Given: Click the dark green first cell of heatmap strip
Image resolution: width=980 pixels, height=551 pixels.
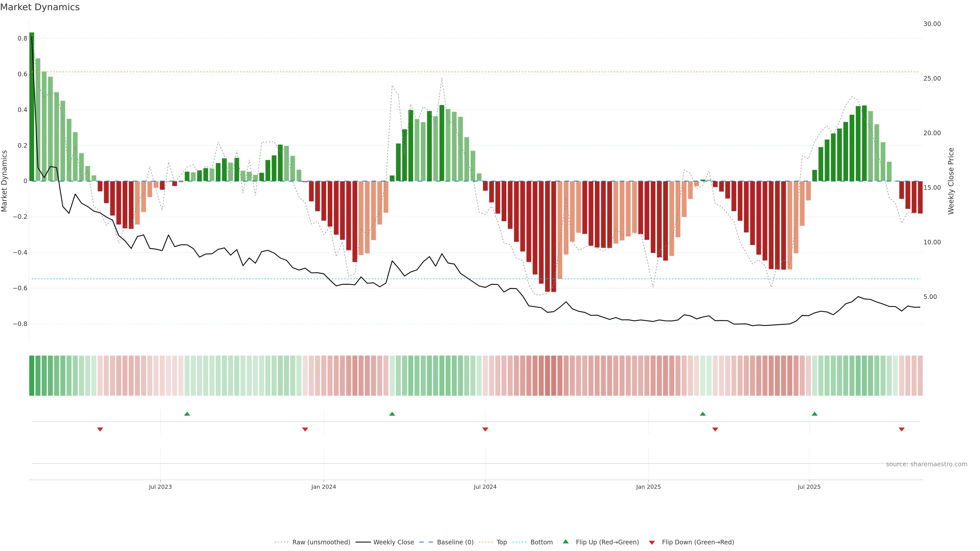Looking at the screenshot, I should point(32,375).
